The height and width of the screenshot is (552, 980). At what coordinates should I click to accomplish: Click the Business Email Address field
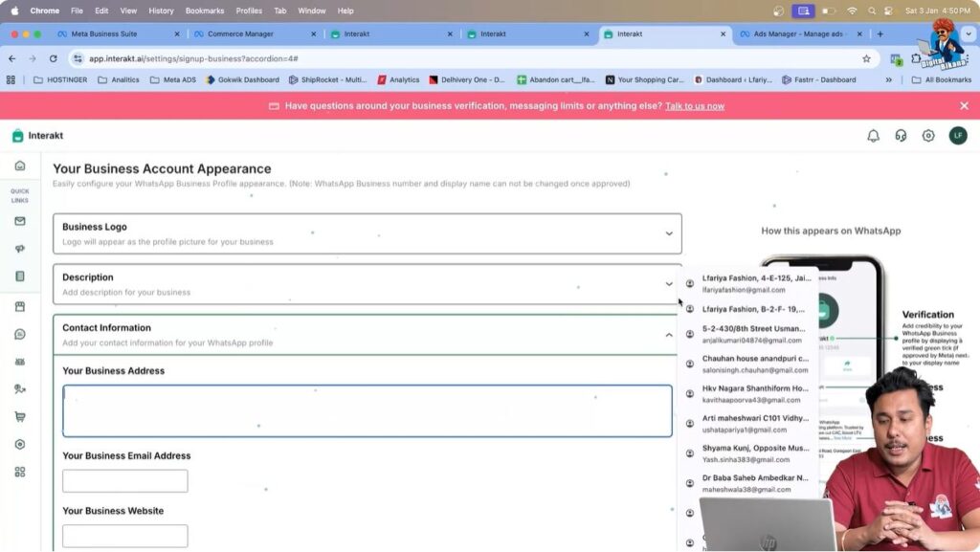pos(125,481)
